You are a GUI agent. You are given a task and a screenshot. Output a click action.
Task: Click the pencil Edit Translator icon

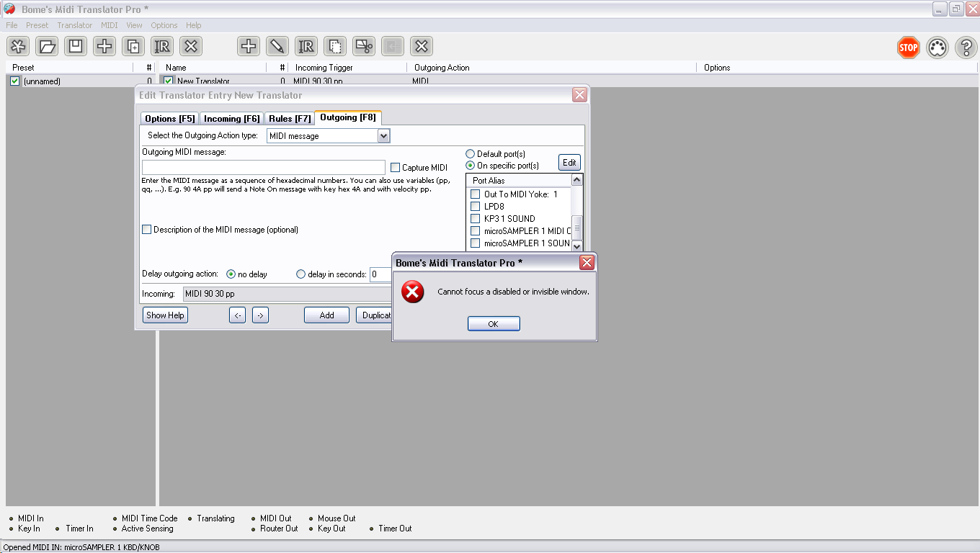(277, 47)
